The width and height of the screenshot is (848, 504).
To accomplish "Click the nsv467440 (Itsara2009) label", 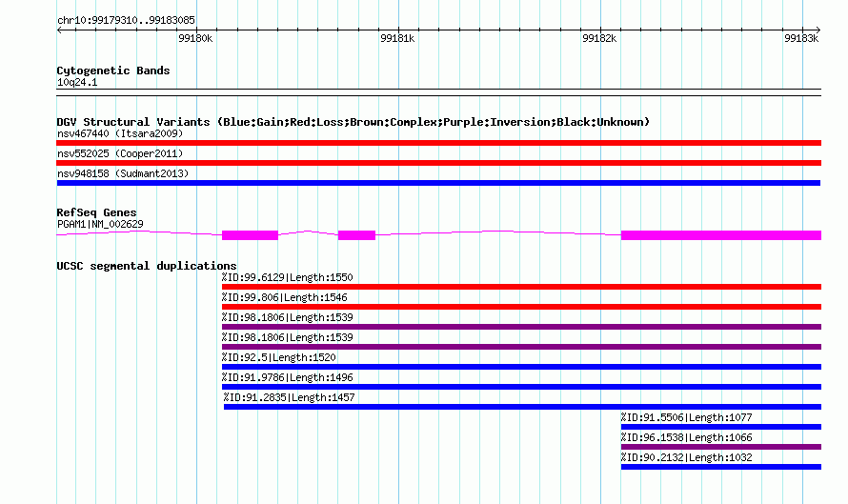I will coord(120,133).
